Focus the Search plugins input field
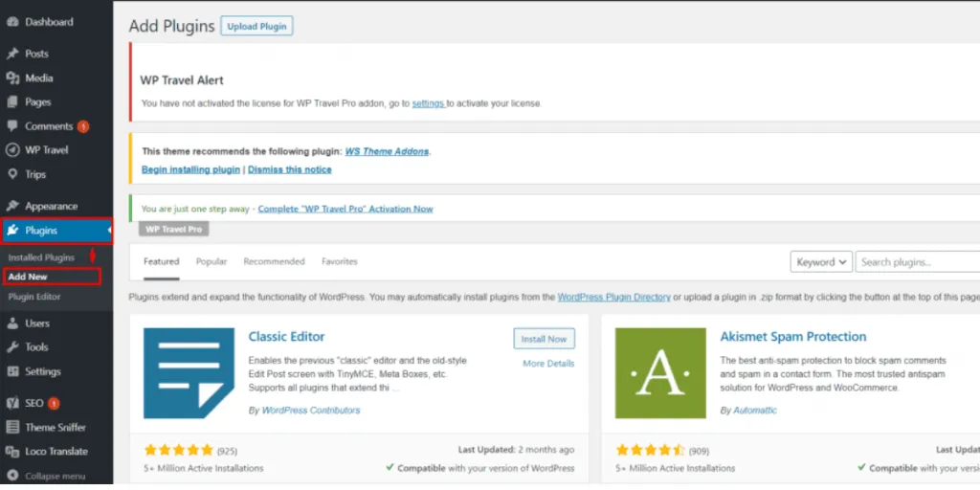 (917, 262)
